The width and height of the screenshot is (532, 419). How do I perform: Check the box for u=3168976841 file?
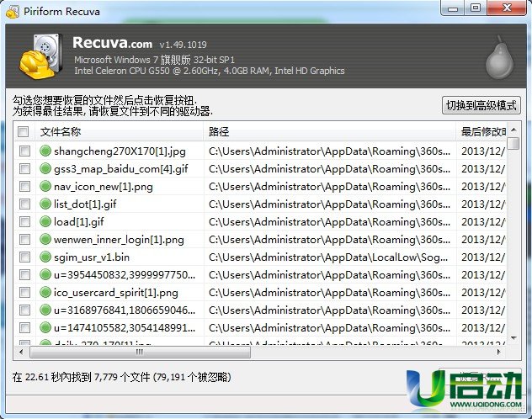tap(24, 310)
